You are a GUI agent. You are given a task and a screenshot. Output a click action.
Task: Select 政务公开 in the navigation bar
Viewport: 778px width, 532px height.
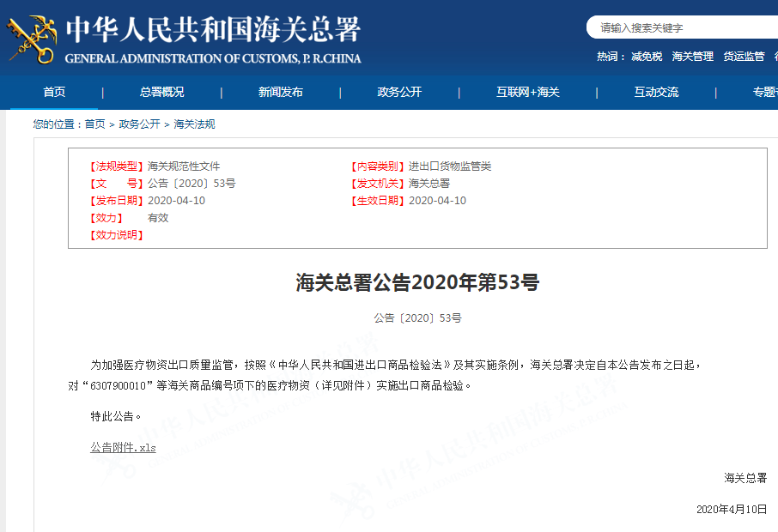click(x=399, y=92)
